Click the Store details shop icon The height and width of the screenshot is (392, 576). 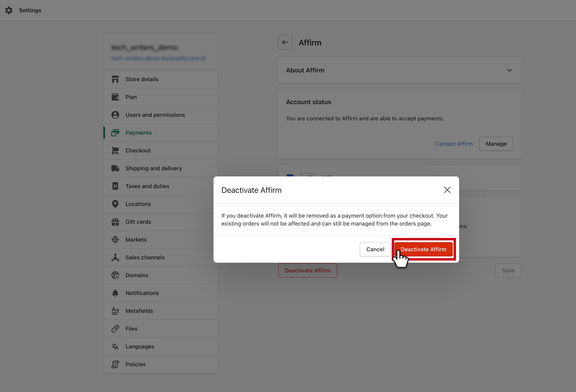point(115,79)
